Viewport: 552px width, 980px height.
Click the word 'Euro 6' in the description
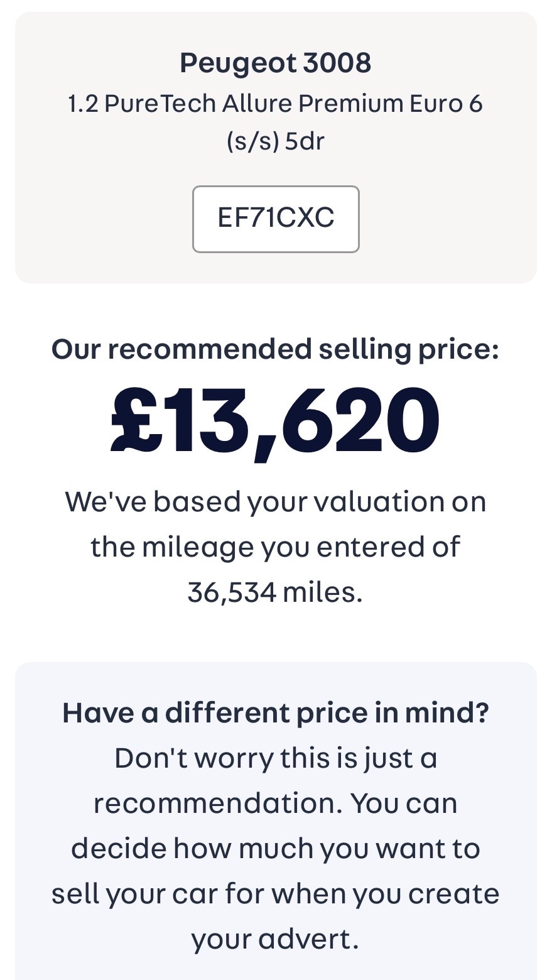pos(446,104)
